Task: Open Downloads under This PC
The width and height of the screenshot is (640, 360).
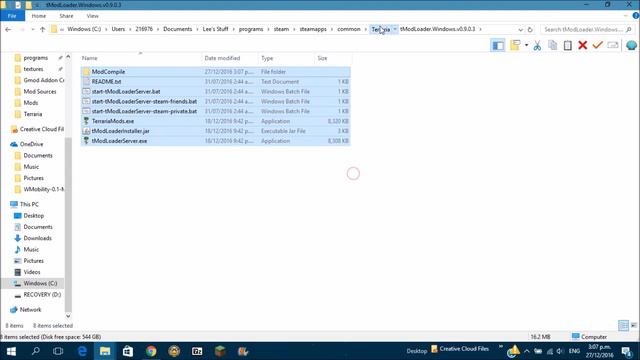Action: point(37,238)
